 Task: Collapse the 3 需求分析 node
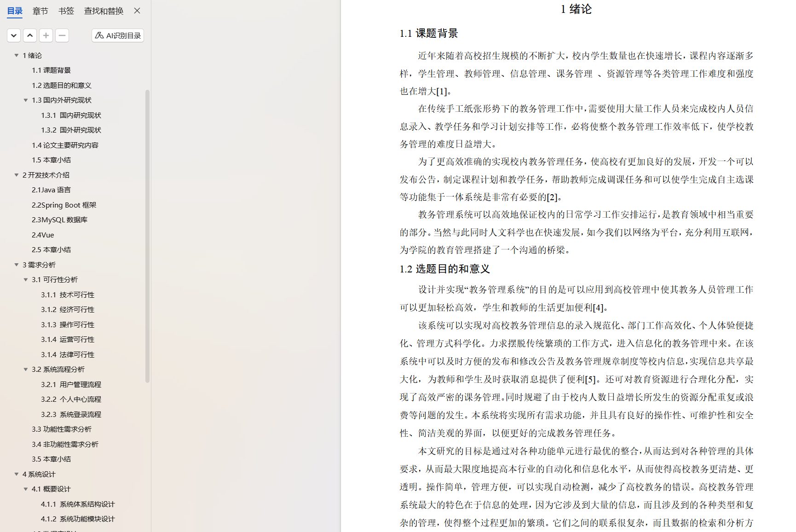tap(17, 265)
